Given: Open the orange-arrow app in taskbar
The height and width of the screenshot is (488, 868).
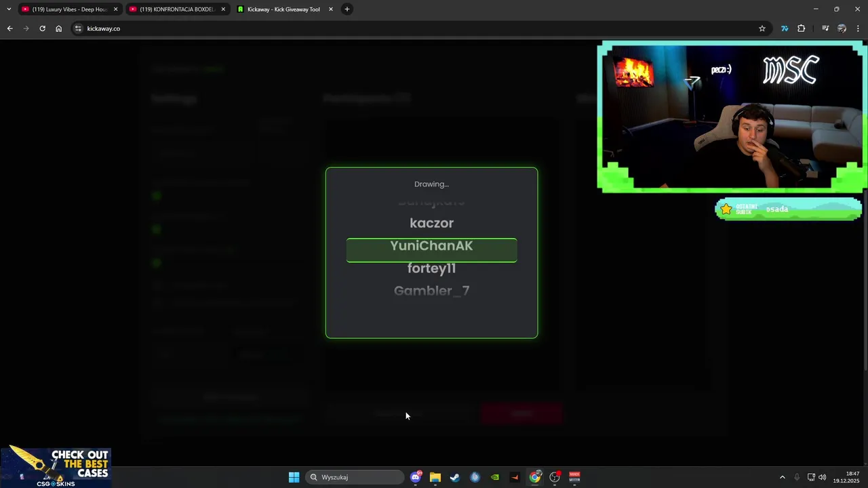Looking at the screenshot, I should (515, 477).
